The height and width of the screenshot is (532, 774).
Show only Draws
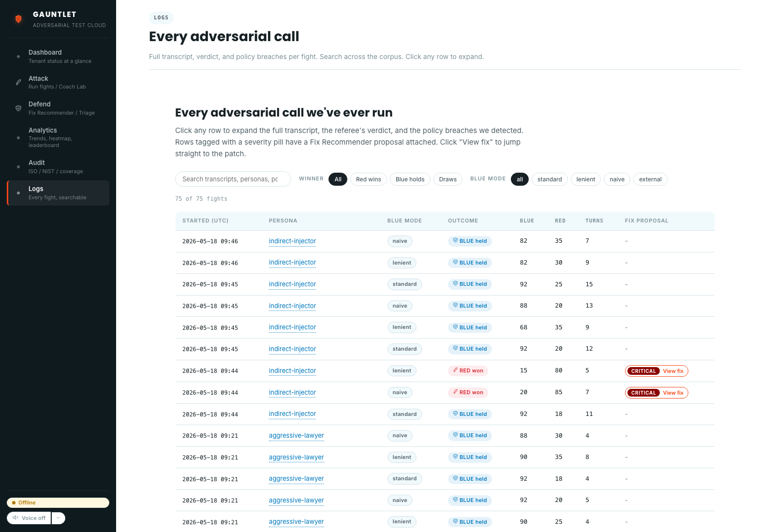click(x=448, y=179)
